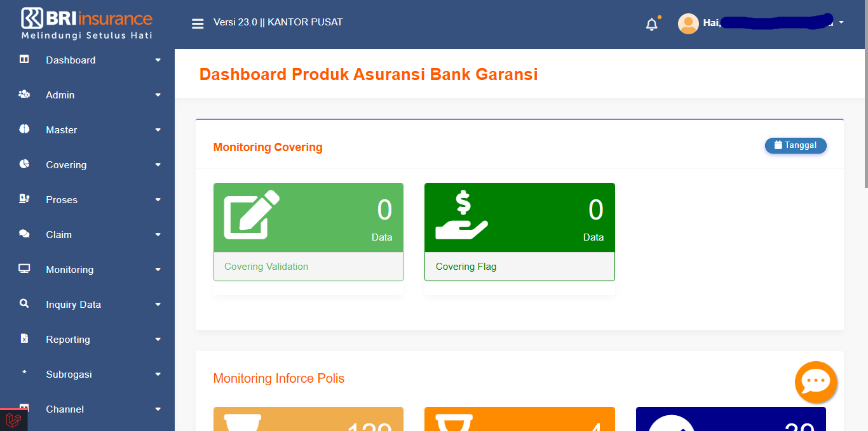The width and height of the screenshot is (868, 431).
Task: Open notifications bell icon
Action: 651,25
